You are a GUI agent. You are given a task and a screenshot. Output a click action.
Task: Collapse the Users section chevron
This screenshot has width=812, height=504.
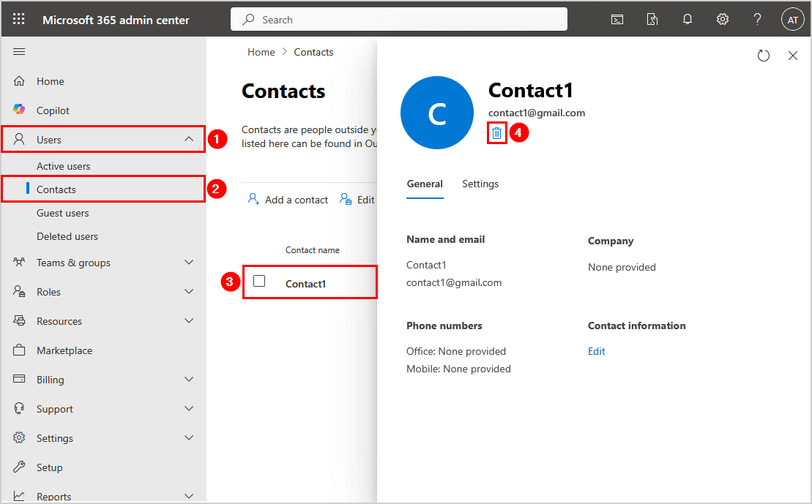point(189,139)
